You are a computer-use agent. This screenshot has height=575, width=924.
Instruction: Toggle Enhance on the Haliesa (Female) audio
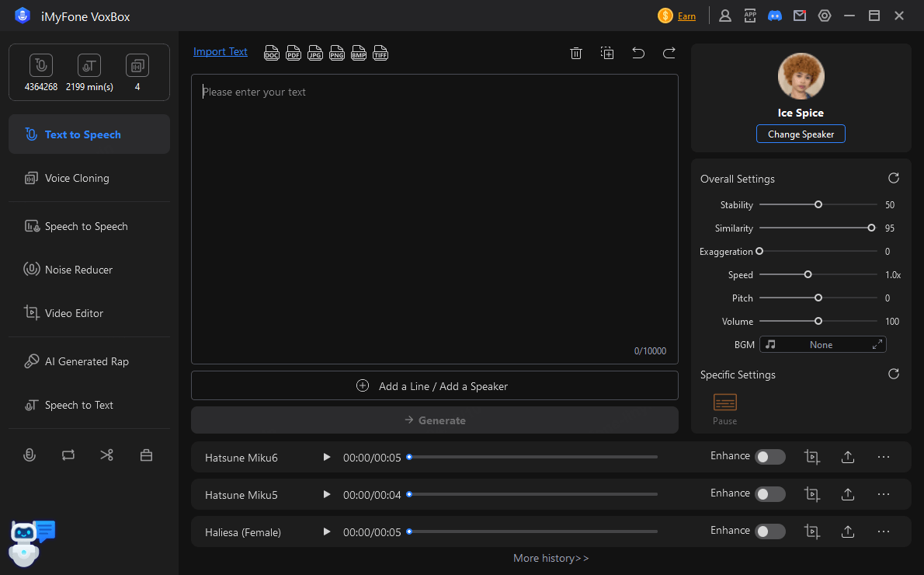(x=770, y=531)
